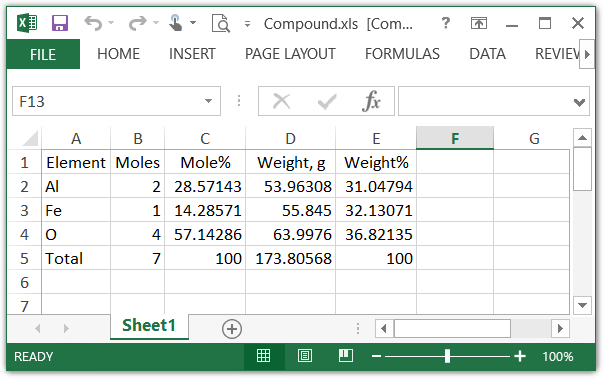
Task: Open the Insert Function fx button
Action: [371, 101]
